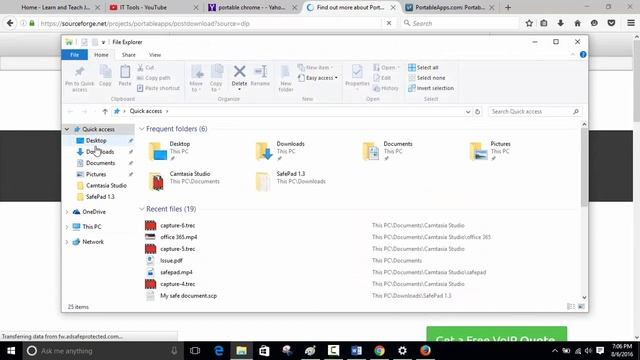
Task: Switch to IT Tools - YouTube browser tab
Action: tap(153, 7)
